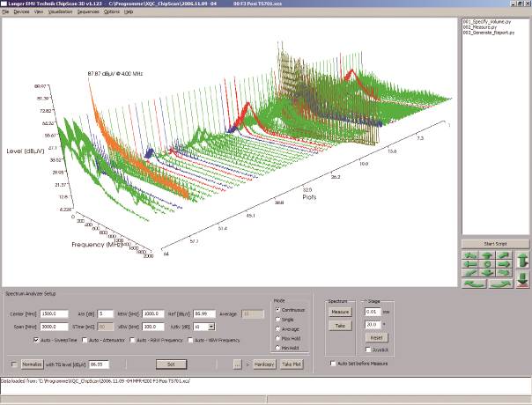Click the Measure spectrum button
Screen dimensions: 532x405
[340, 312]
